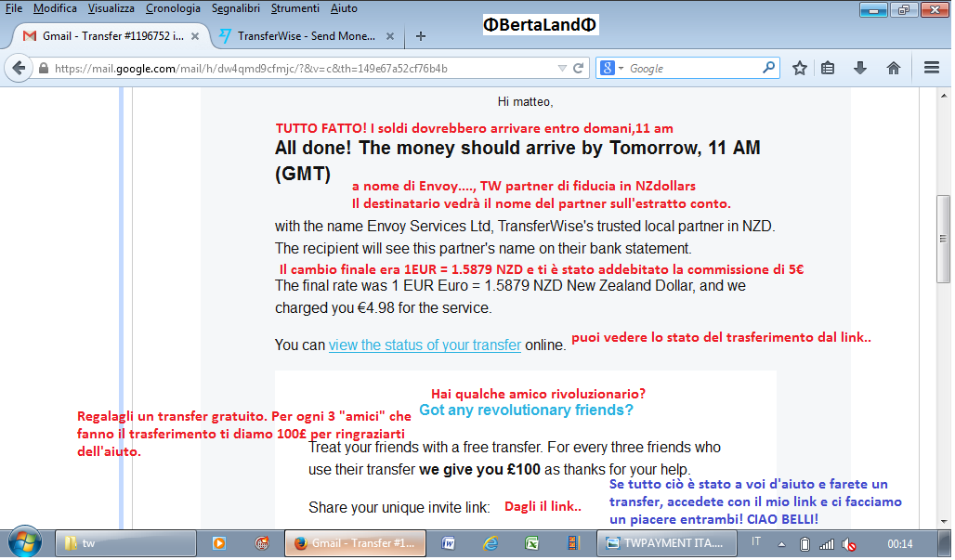955x560 pixels.
Task: Go to the home page icon
Action: click(893, 68)
